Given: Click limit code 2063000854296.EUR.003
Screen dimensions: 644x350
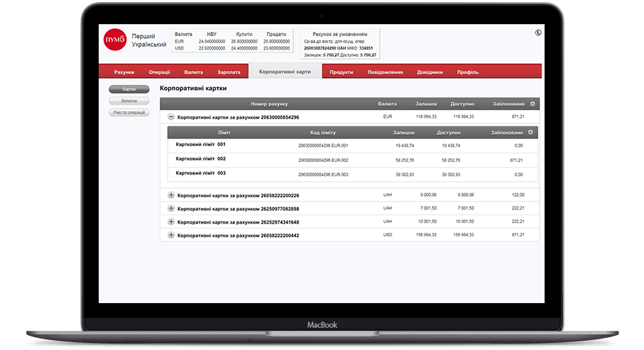Looking at the screenshot, I should (323, 175).
